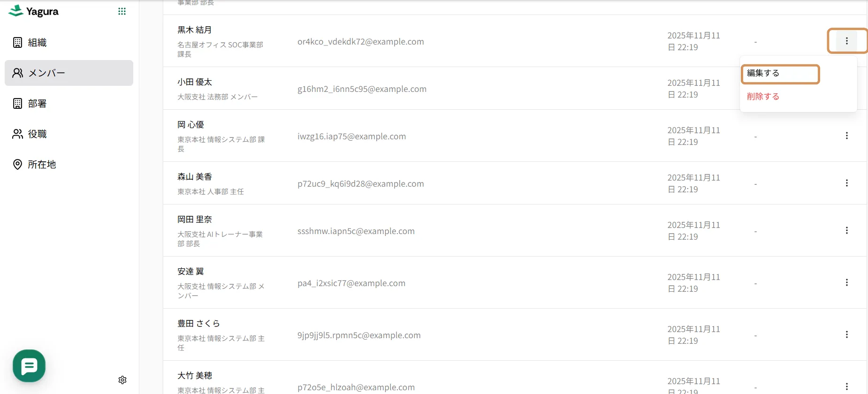This screenshot has width=868, height=394.
Task: Open the options menu for 森山 美香
Action: (x=846, y=183)
